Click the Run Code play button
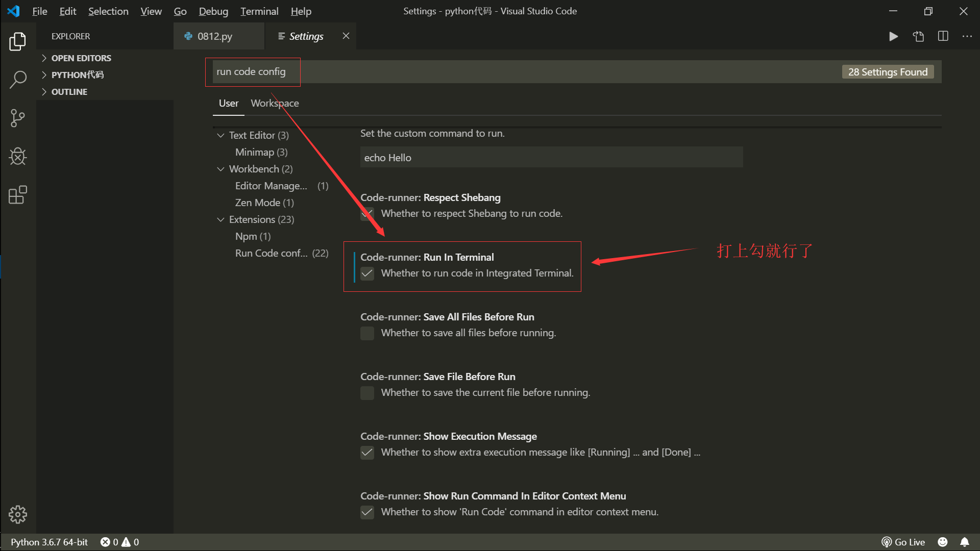 [893, 36]
